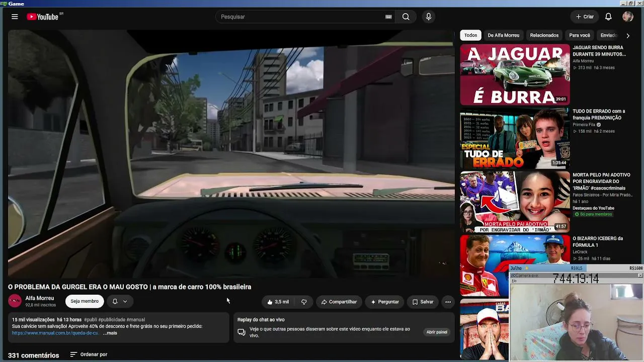Open the Ordenar por comments sort
The image size is (644, 362).
coord(89,354)
